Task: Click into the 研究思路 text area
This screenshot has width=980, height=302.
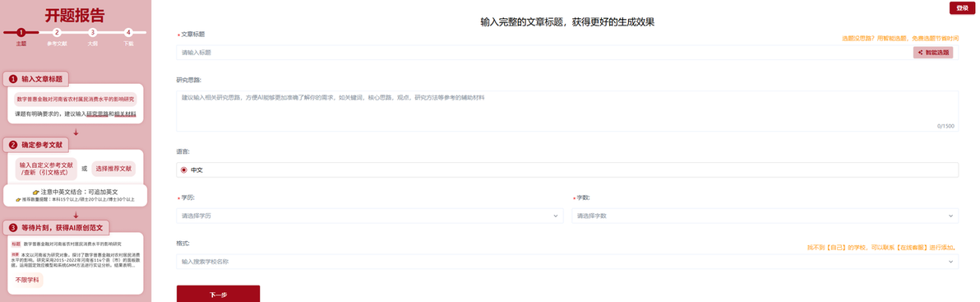Action: point(567,111)
